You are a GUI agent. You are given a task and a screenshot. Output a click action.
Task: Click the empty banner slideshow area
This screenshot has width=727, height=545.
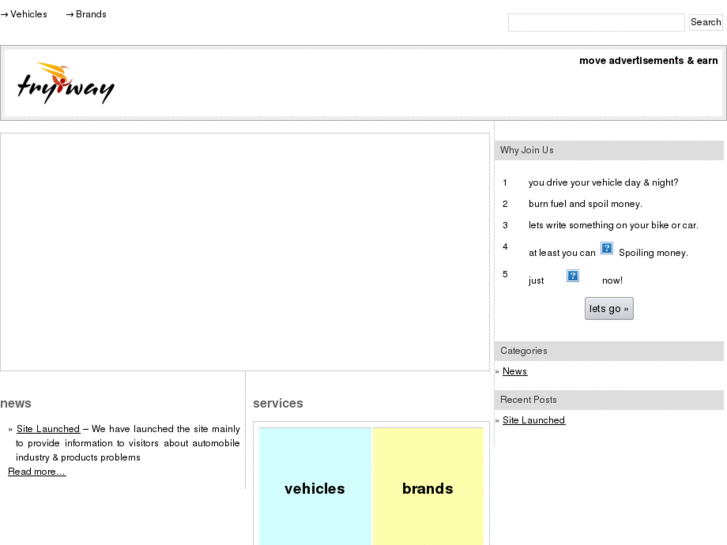coord(245,252)
